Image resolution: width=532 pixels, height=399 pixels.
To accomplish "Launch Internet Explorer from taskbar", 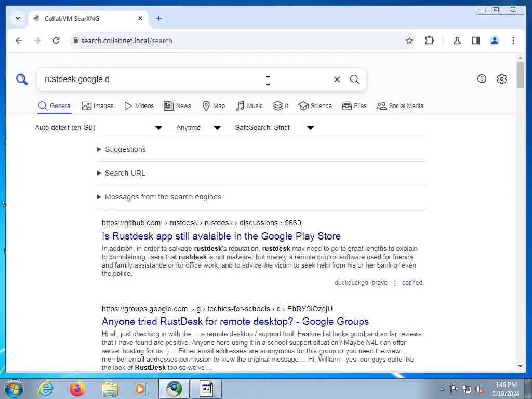I will (x=45, y=389).
